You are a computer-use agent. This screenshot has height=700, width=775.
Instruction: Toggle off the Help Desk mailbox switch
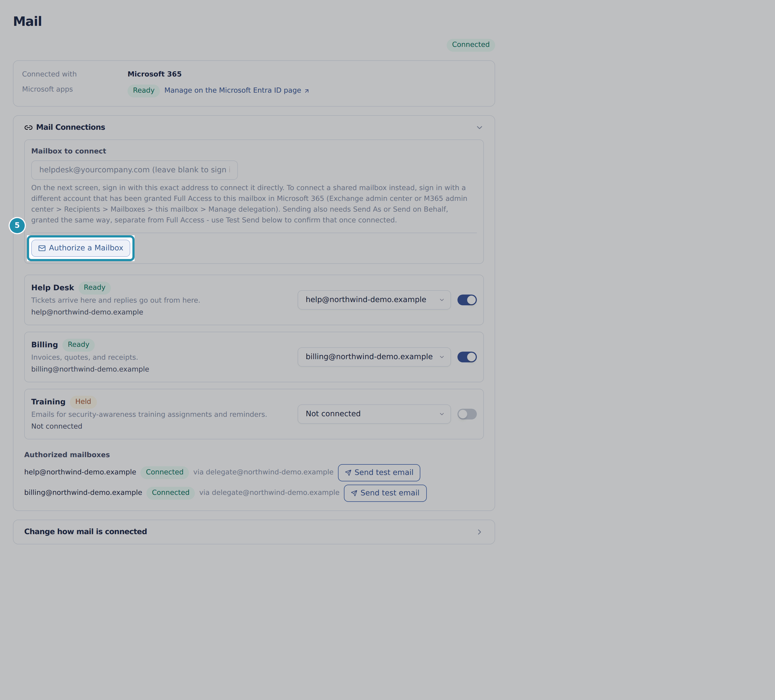467,300
